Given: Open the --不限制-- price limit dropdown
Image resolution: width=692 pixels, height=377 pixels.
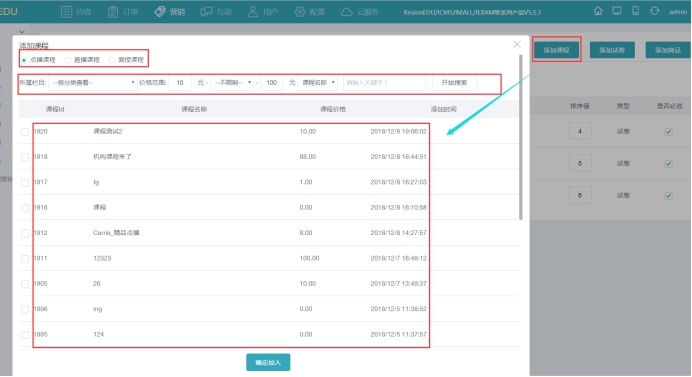Looking at the screenshot, I should coord(232,83).
